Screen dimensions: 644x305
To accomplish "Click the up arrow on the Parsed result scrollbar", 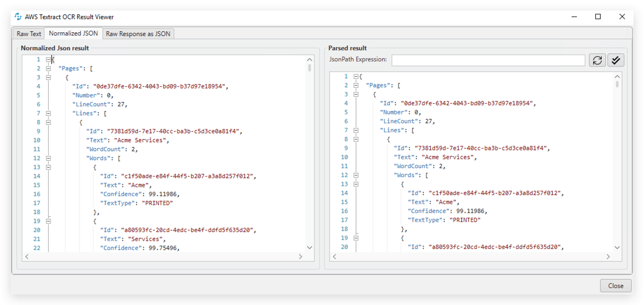I will pyautogui.click(x=617, y=76).
